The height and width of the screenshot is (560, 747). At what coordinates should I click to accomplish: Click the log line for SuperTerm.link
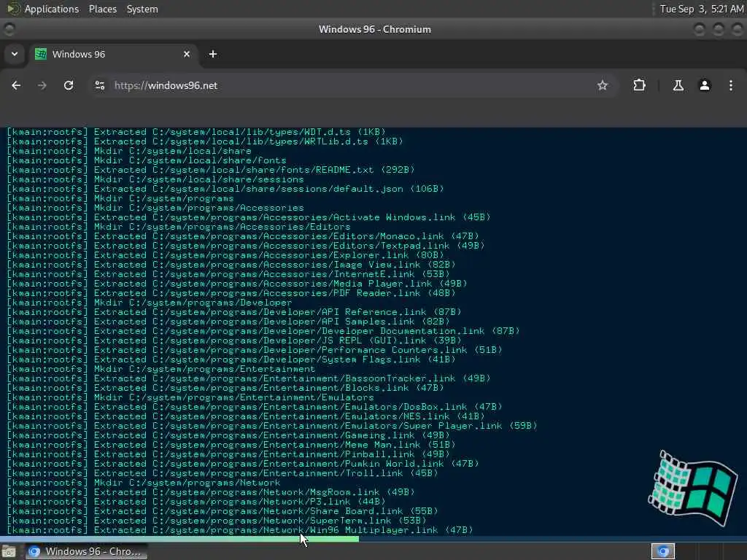pos(216,521)
